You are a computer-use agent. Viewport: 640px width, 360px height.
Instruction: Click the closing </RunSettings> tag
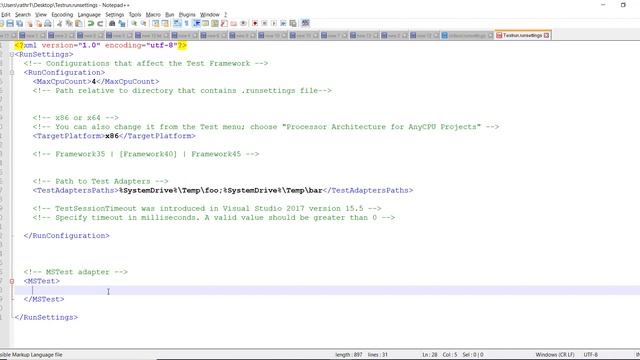tap(46, 317)
